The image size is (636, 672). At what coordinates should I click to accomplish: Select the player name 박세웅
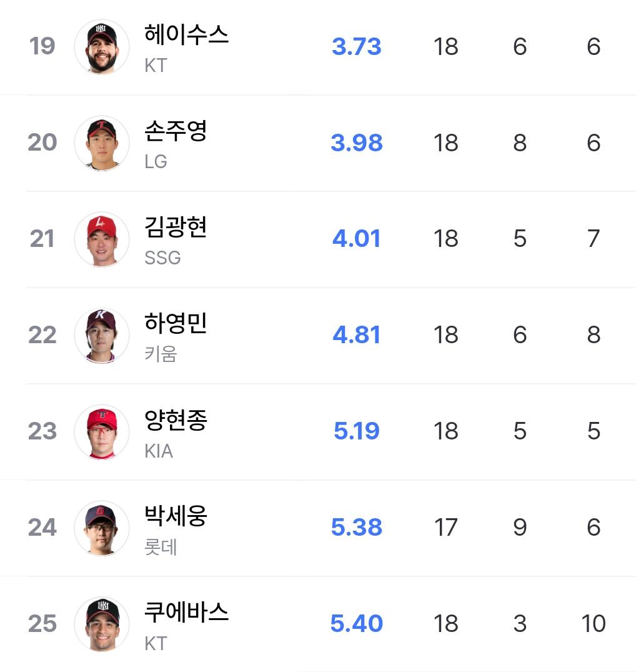(176, 516)
